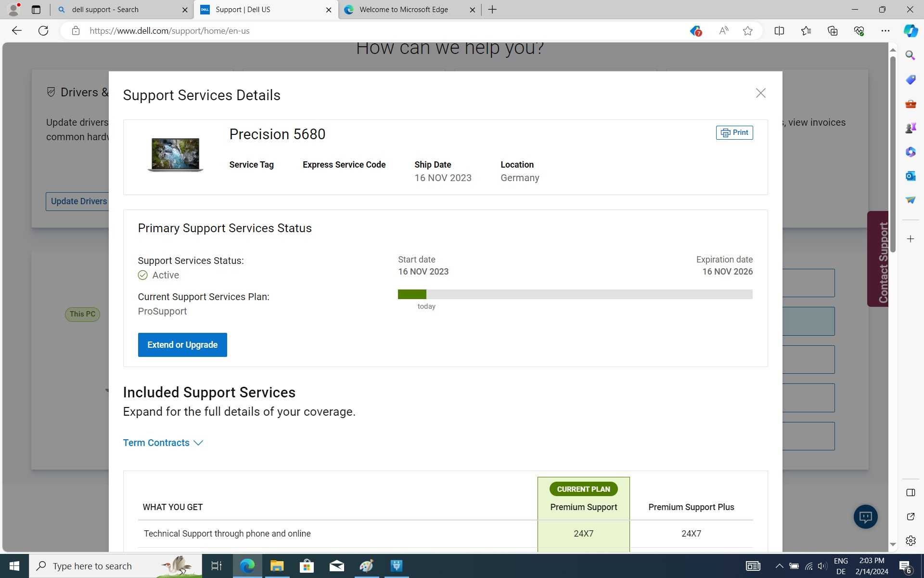
Task: Click 'This PC' badge behind dialog
Action: point(82,315)
